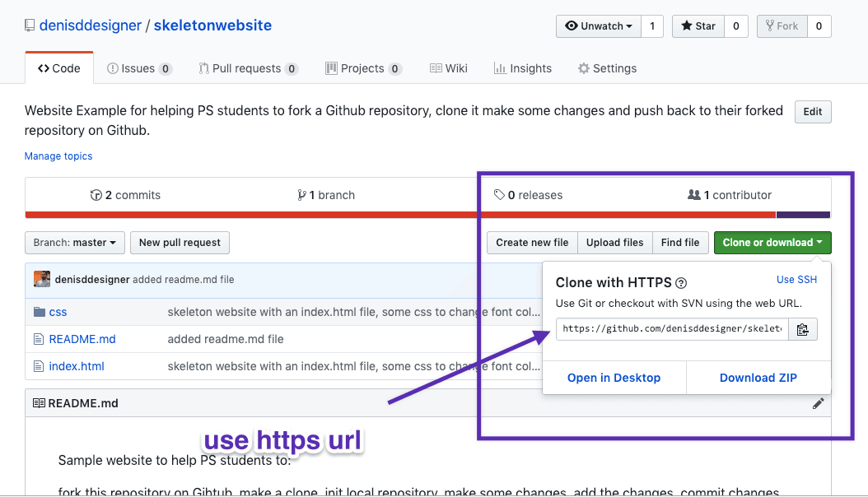Edit README.md using the pencil icon
The width and height of the screenshot is (868, 497).
pyautogui.click(x=818, y=402)
